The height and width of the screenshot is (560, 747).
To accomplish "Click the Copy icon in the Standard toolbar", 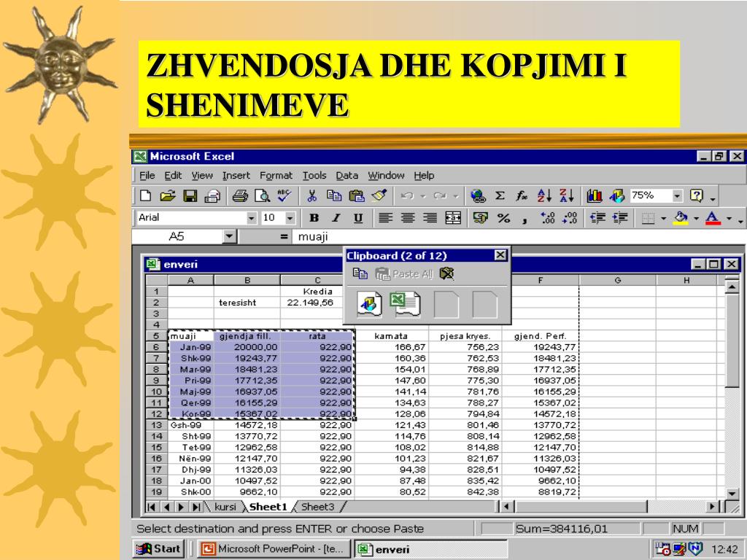I will [x=334, y=195].
